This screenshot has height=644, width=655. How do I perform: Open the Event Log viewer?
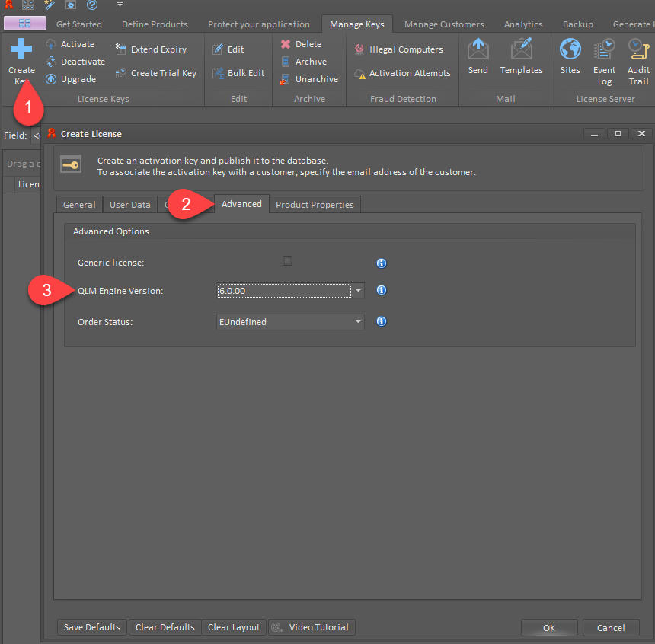[x=604, y=59]
